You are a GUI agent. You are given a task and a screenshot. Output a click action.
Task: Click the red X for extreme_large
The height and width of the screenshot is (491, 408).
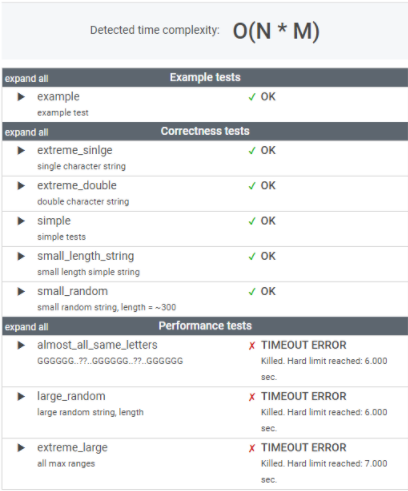pyautogui.click(x=252, y=448)
